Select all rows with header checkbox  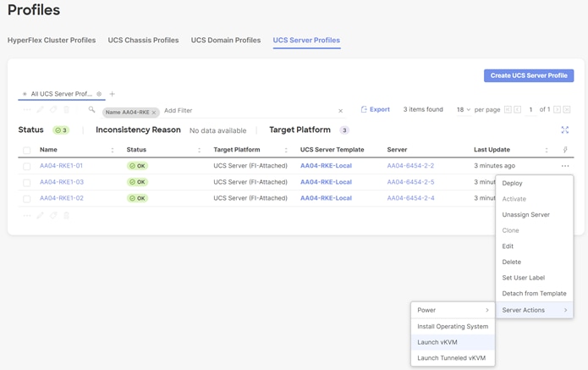tap(26, 150)
